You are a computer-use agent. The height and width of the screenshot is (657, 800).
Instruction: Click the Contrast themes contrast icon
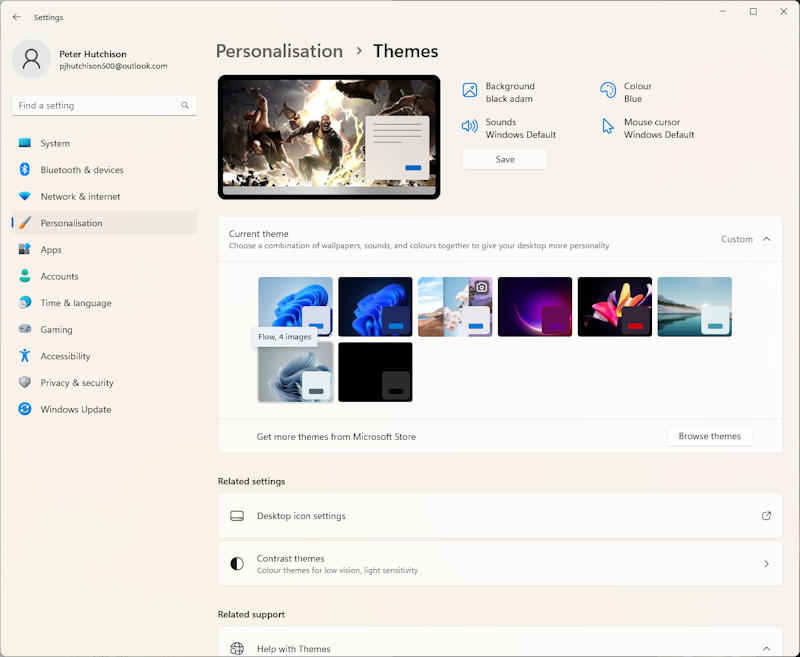click(x=237, y=563)
